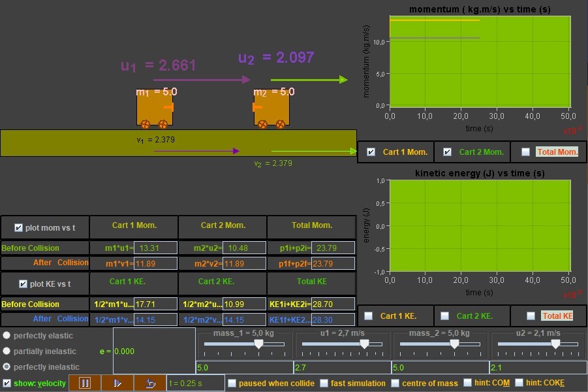Click the mass_1 slider handle

pyautogui.click(x=258, y=344)
